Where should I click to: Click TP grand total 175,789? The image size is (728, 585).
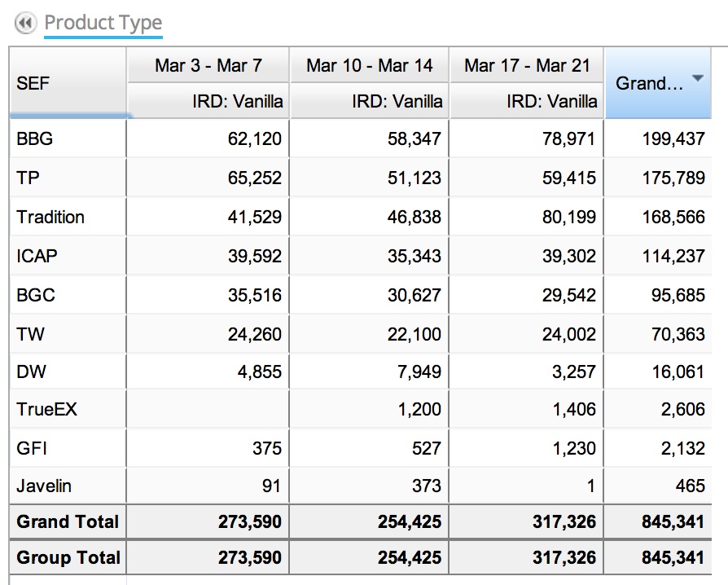pyautogui.click(x=673, y=178)
